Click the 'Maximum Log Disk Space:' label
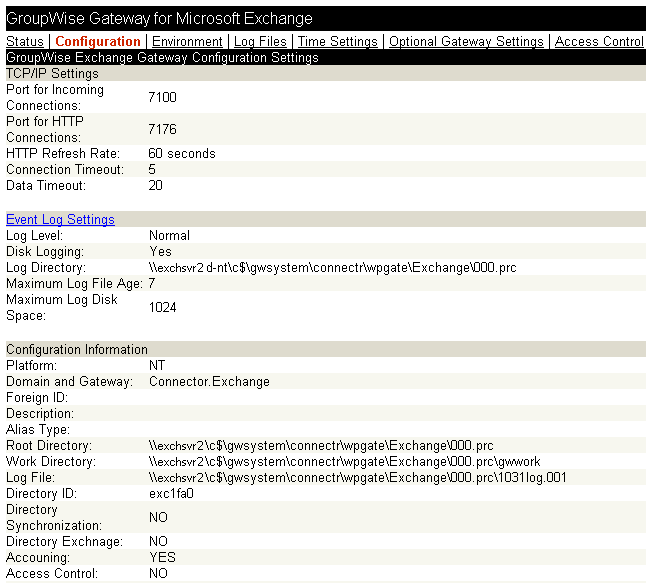Image resolution: width=647 pixels, height=583 pixels. tap(62, 307)
